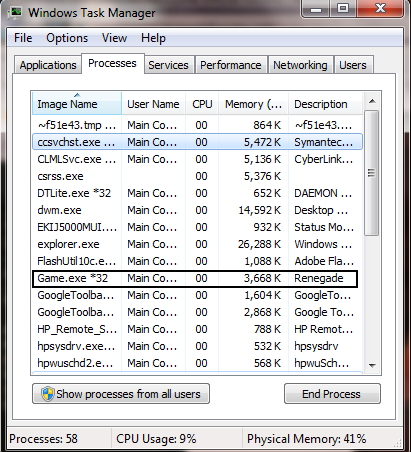411x452 pixels.
Task: Switch to the Performance tab
Action: (x=231, y=65)
